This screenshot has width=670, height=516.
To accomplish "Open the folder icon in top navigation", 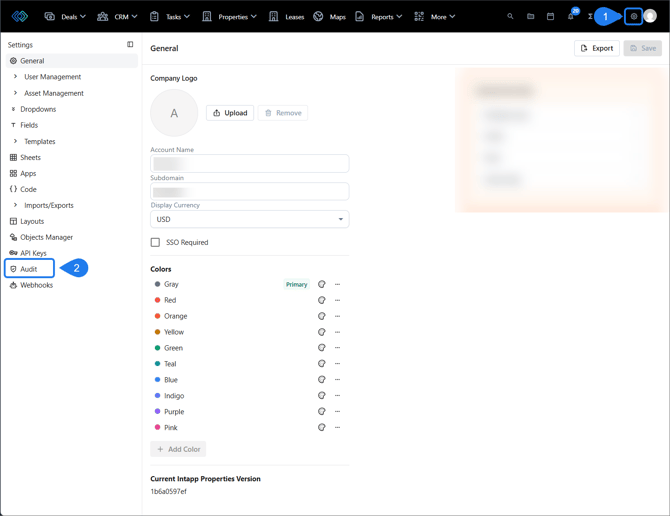I will coord(530,17).
